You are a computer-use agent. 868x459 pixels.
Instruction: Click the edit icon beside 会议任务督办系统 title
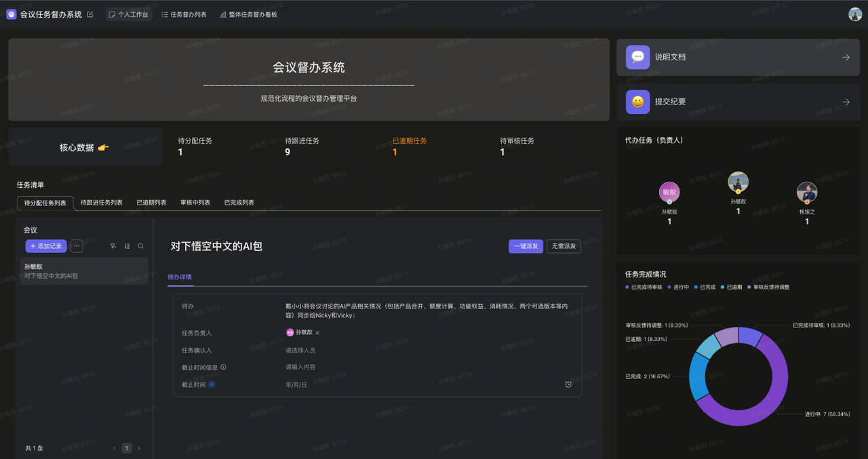[x=90, y=14]
